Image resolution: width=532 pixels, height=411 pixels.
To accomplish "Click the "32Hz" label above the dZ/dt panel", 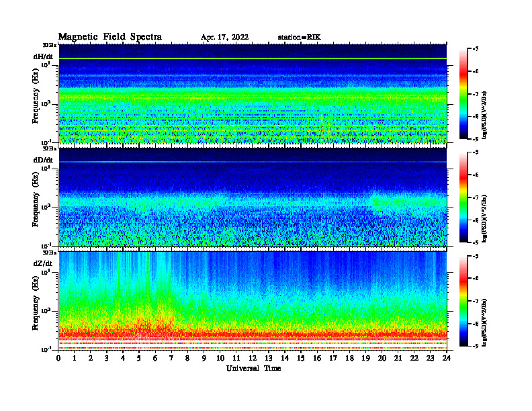I will point(50,253).
